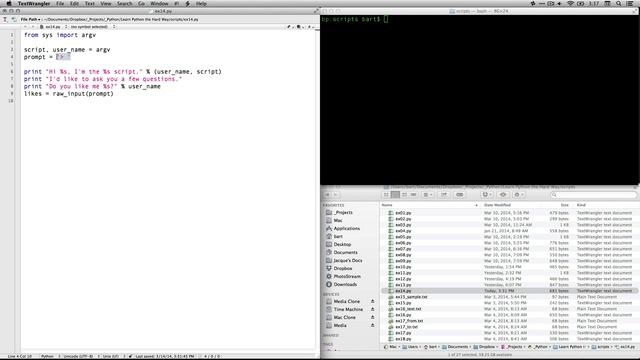Viewport: 640px width, 360px height.
Task: Open the Search menu
Action: click(x=124, y=4)
